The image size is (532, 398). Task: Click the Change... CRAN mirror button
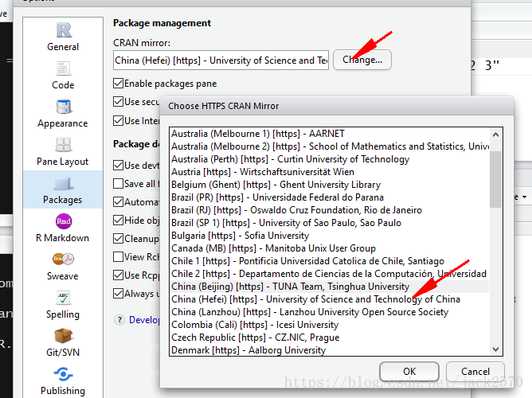tap(362, 60)
